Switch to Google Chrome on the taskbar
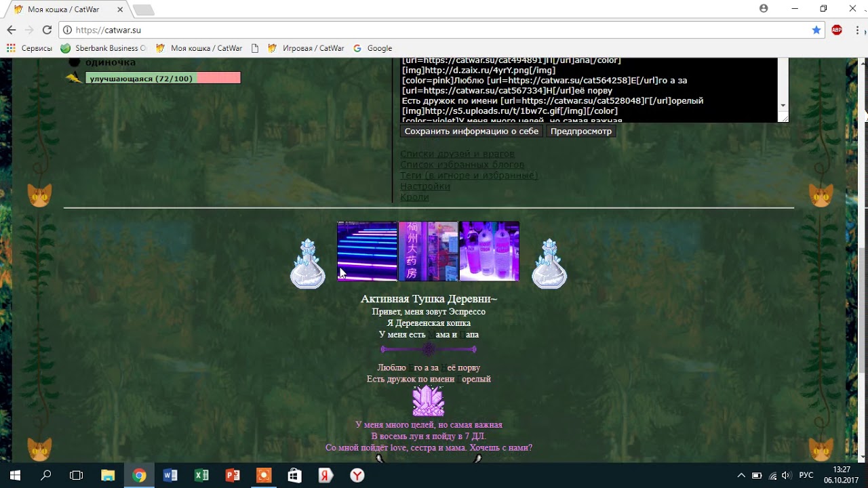Image resolution: width=868 pixels, height=488 pixels. pyautogui.click(x=139, y=476)
